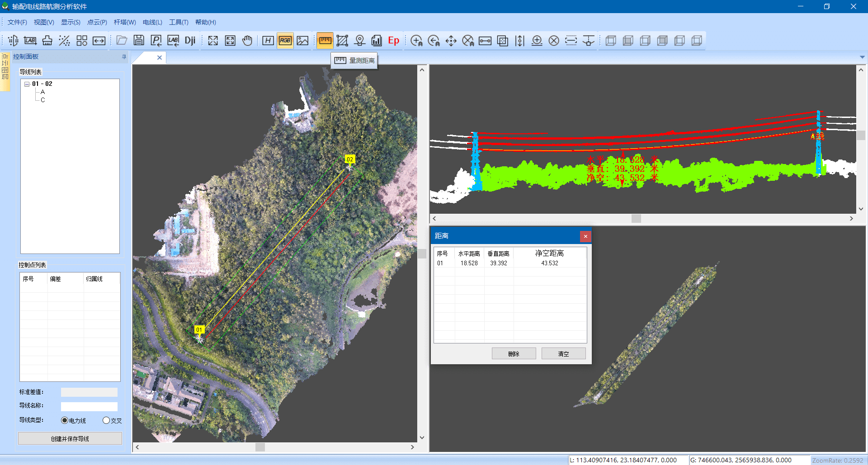This screenshot has width=868, height=465.
Task: Select the 量测距离 measure distance tool
Action: click(325, 40)
